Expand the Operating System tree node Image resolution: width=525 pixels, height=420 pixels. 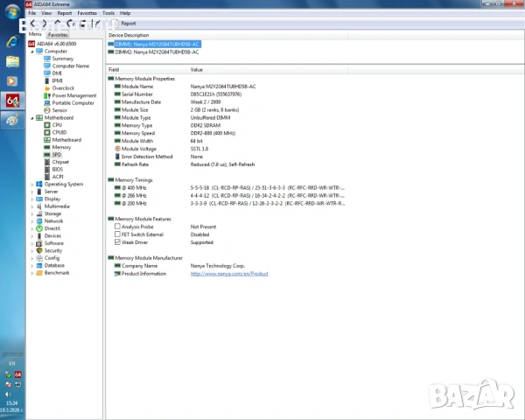coord(32,185)
